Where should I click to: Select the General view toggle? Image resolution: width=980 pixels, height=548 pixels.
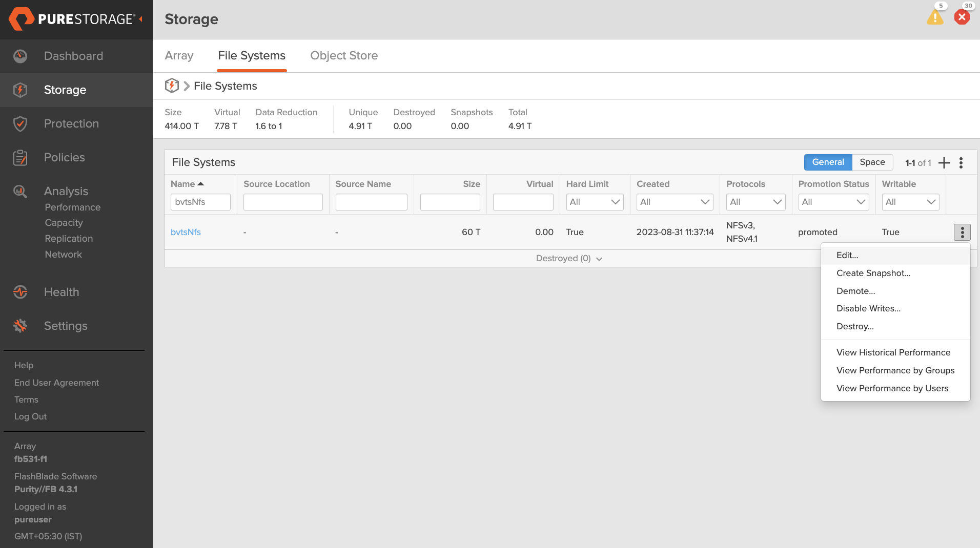click(x=828, y=162)
